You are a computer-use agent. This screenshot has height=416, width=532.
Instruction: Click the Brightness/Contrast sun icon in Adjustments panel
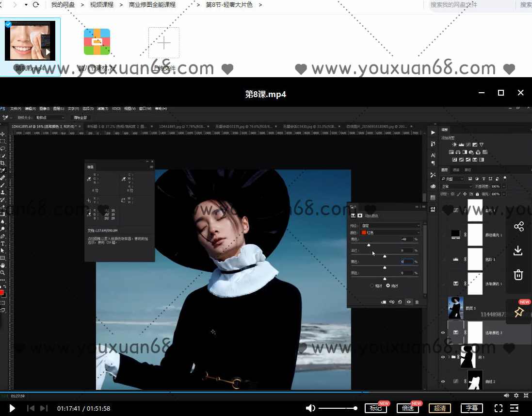pyautogui.click(x=455, y=145)
